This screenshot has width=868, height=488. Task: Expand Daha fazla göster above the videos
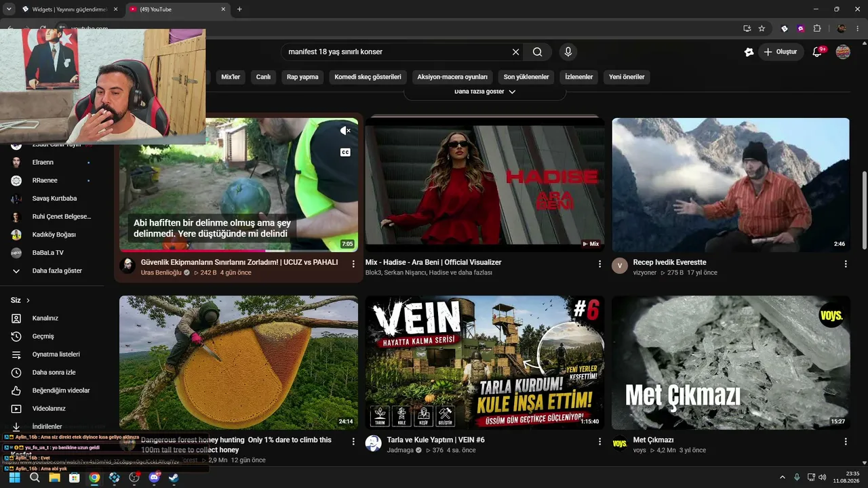coord(485,91)
